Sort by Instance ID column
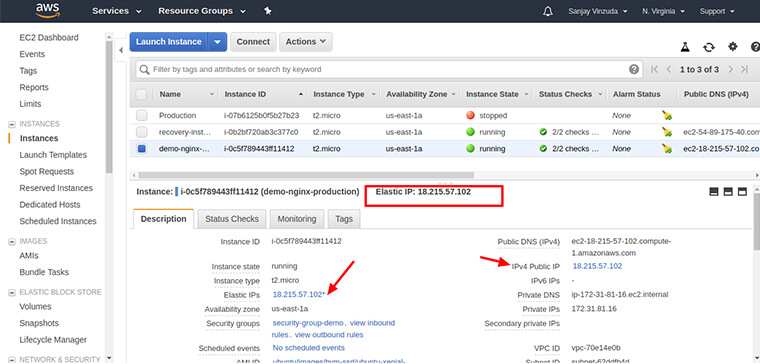Viewport: 760px width, 364px height. tap(264, 95)
